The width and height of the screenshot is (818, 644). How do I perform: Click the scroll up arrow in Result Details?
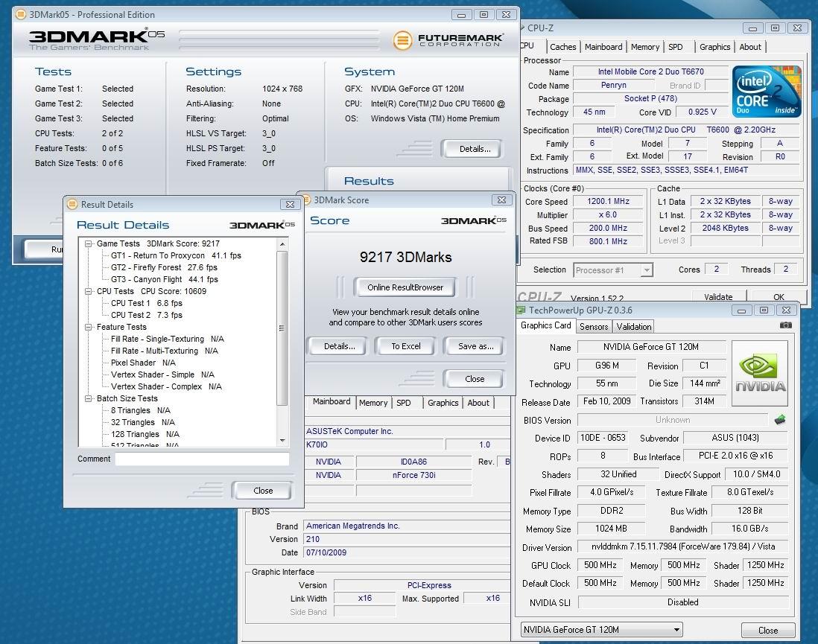282,243
